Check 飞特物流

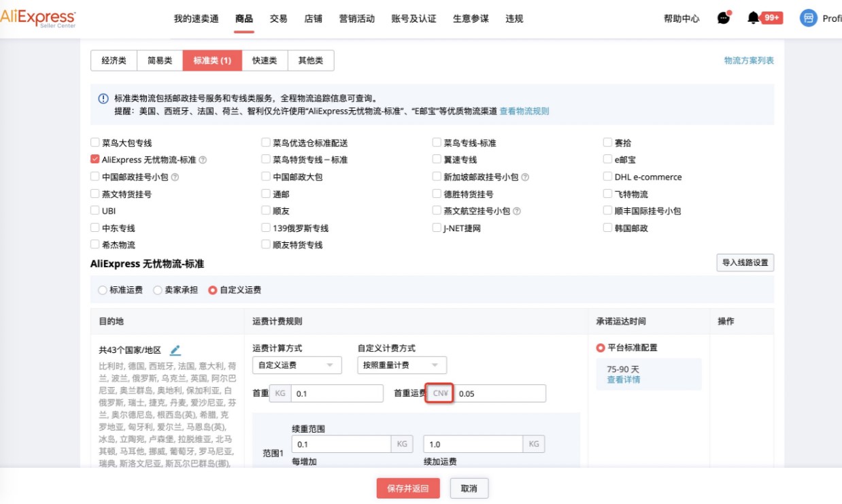(608, 194)
